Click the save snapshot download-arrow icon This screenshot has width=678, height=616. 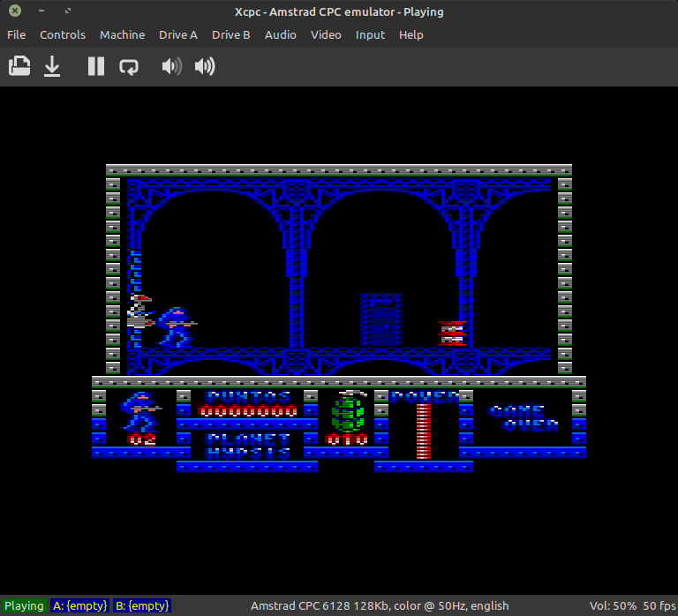[x=52, y=66]
